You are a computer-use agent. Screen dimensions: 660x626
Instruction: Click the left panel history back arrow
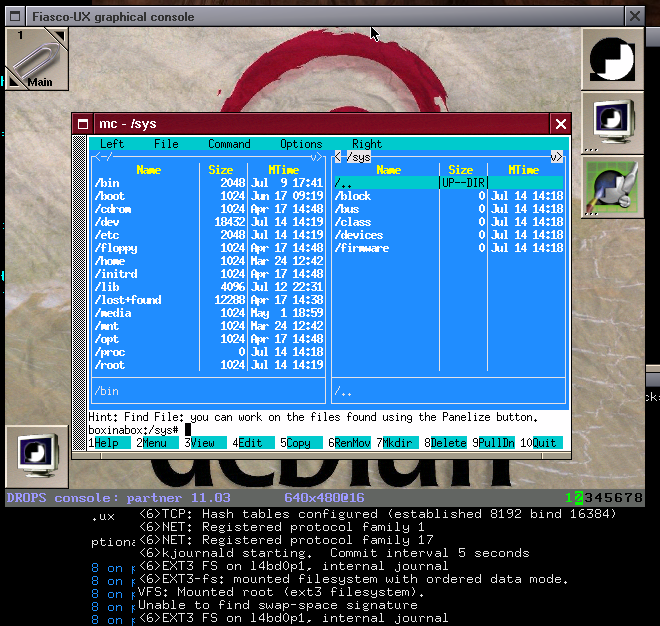coord(98,157)
